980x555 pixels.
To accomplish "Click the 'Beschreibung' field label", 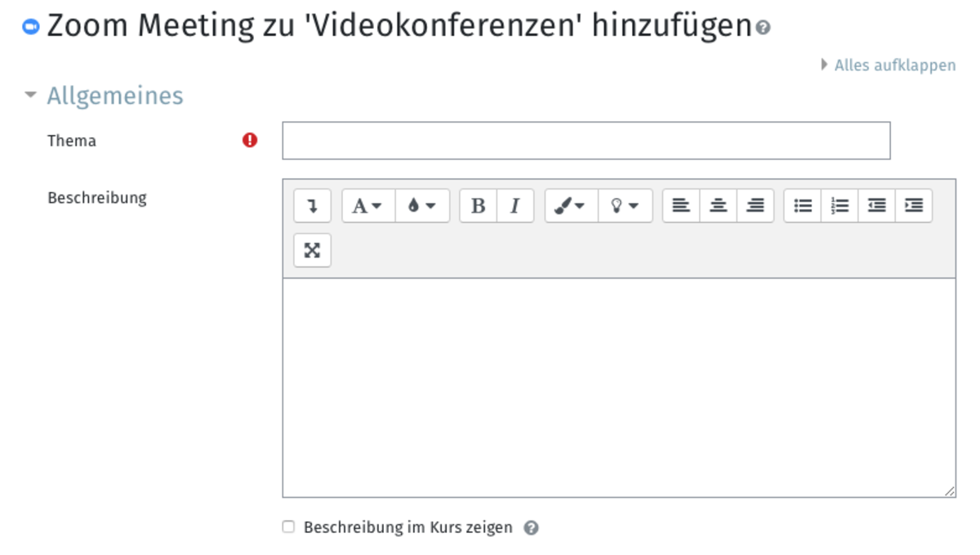I will coord(97,198).
